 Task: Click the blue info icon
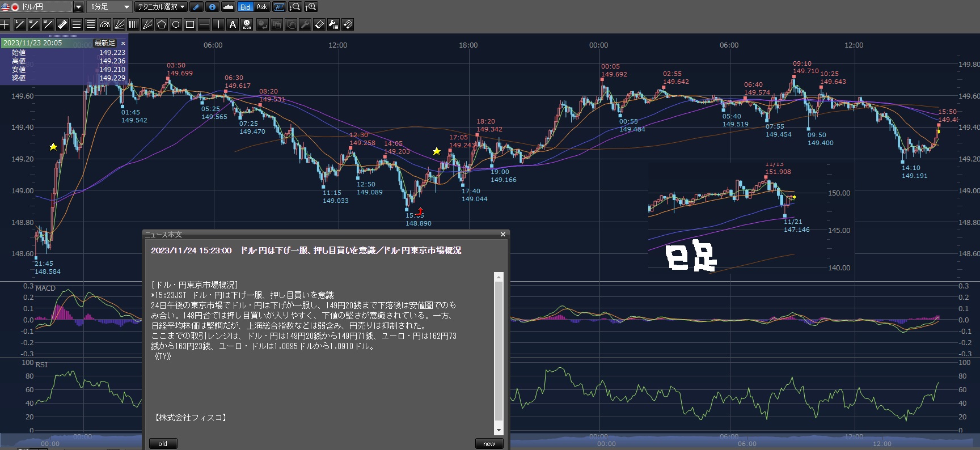[212, 7]
